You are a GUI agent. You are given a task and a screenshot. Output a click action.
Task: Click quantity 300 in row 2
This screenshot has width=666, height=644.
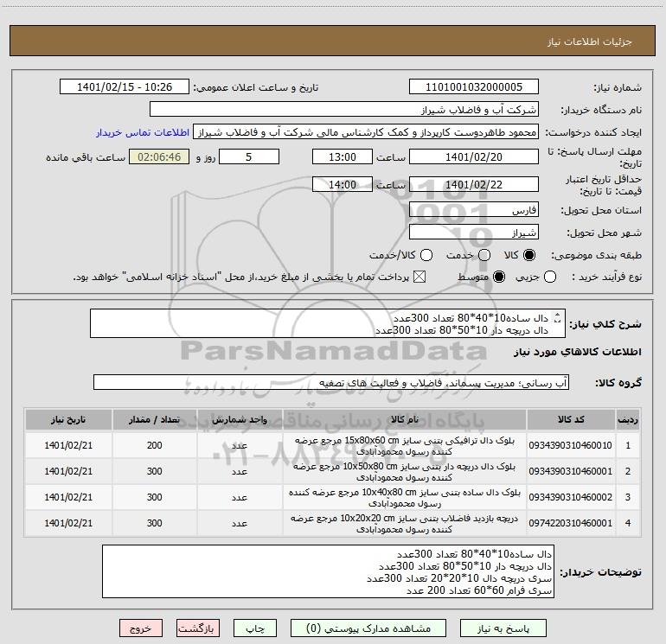(155, 471)
